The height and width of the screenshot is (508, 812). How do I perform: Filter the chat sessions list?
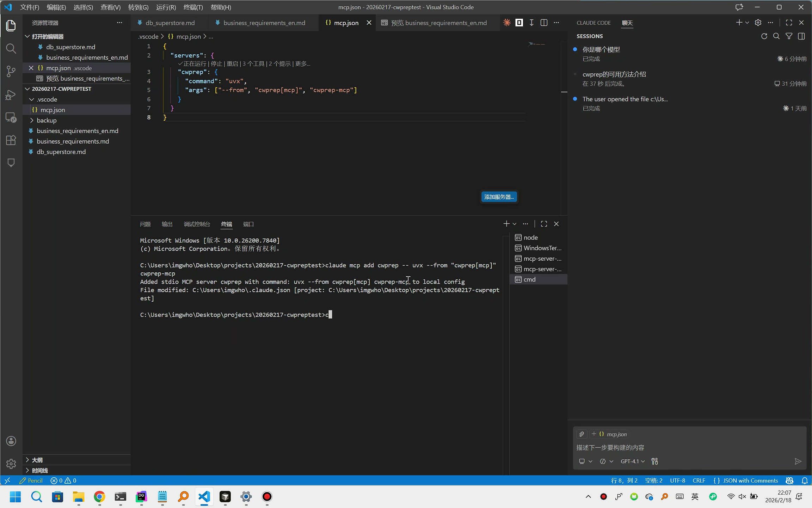pyautogui.click(x=789, y=36)
